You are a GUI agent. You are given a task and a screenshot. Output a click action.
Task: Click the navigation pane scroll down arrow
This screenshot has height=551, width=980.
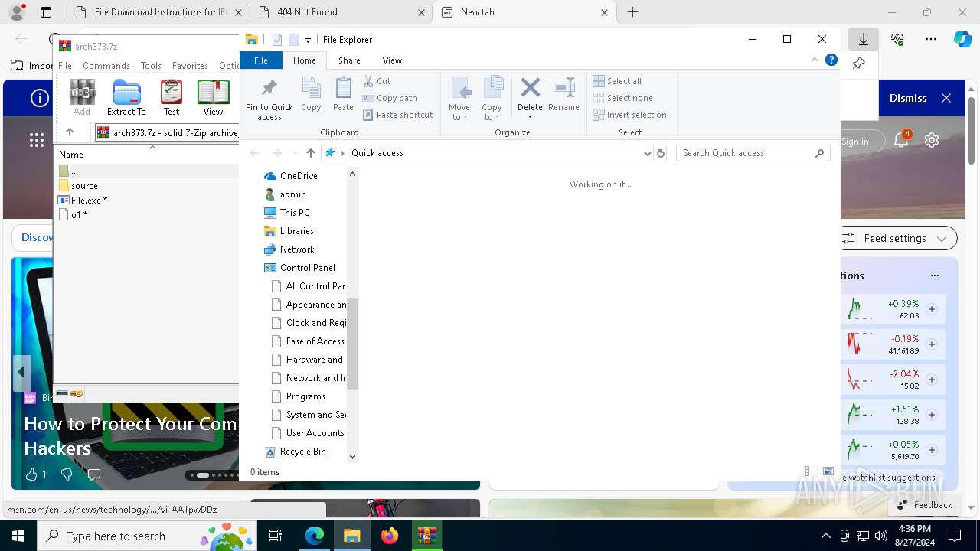point(352,456)
